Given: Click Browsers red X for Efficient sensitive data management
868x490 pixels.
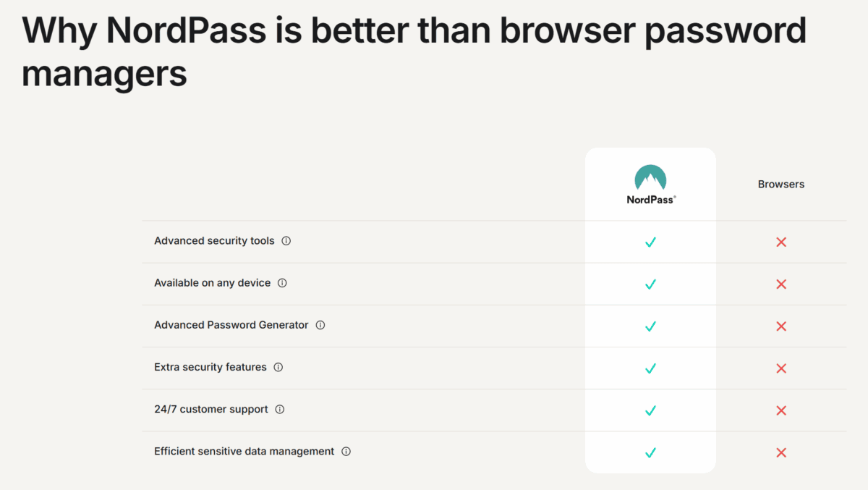Looking at the screenshot, I should point(781,452).
